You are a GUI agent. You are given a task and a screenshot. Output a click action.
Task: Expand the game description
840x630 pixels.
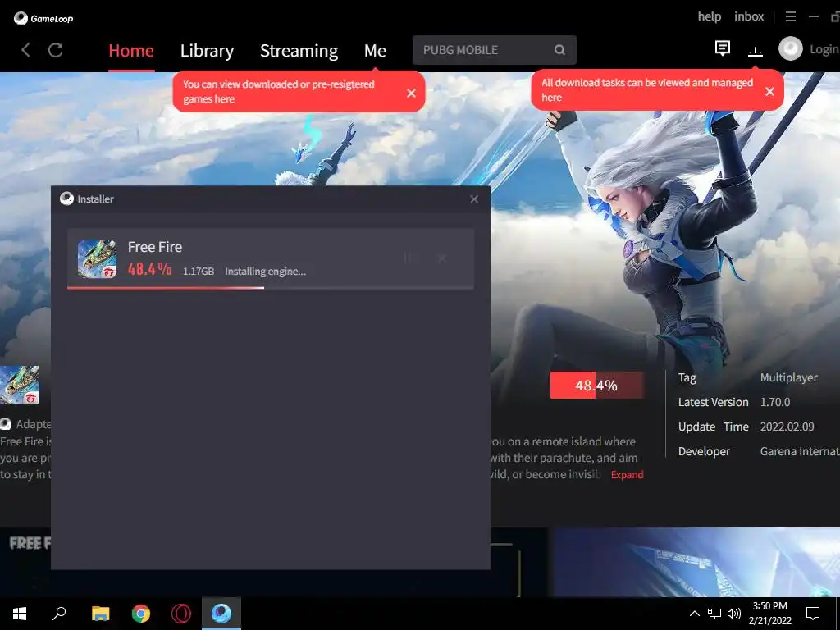[x=627, y=475]
